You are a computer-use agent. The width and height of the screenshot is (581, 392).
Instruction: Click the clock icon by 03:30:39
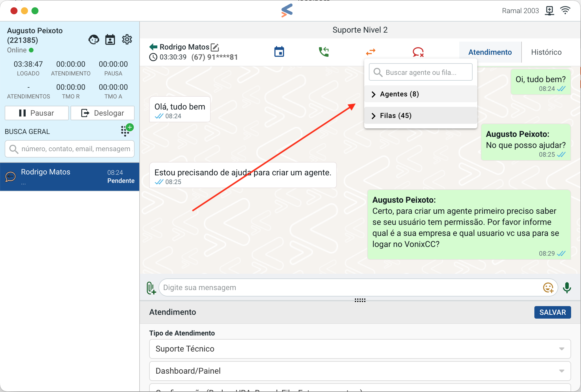pos(153,57)
